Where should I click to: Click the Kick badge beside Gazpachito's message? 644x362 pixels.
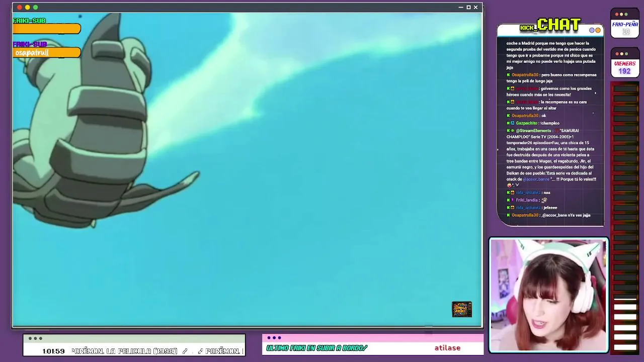pyautogui.click(x=508, y=123)
